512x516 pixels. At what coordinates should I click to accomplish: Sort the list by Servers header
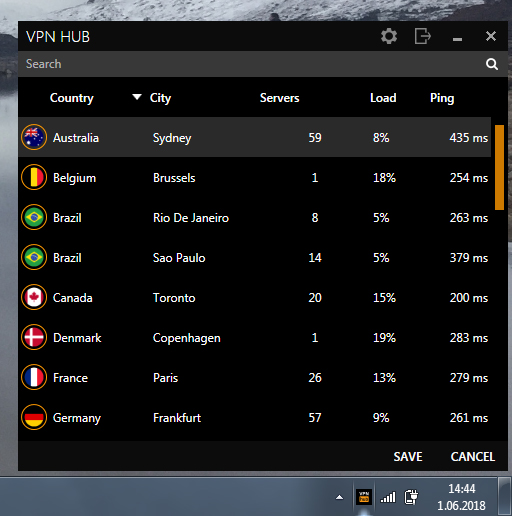[x=279, y=98]
